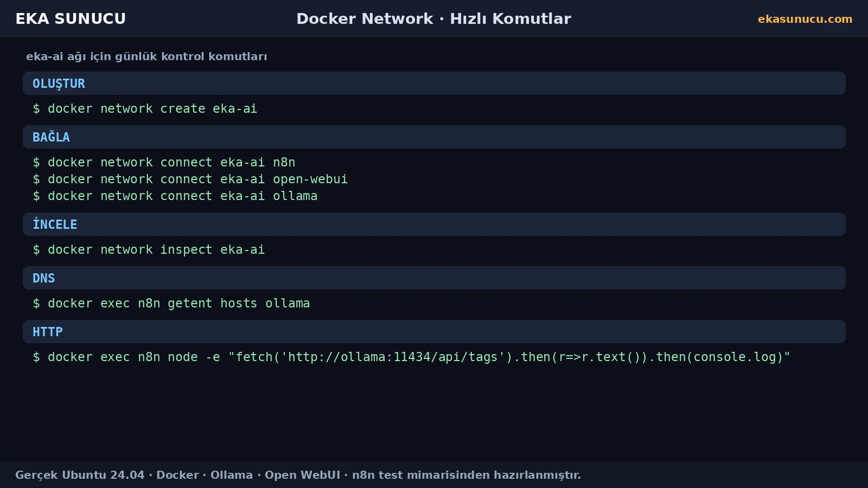This screenshot has height=488, width=868.
Task: Click the footer note about Ubuntu 24.04
Action: click(x=298, y=475)
